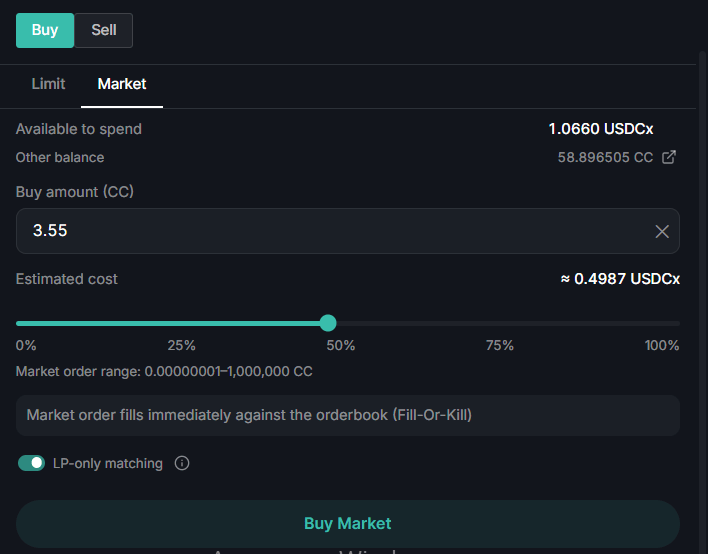Viewport: 708px width, 554px height.
Task: Click the Estimated cost label
Action: pos(66,279)
